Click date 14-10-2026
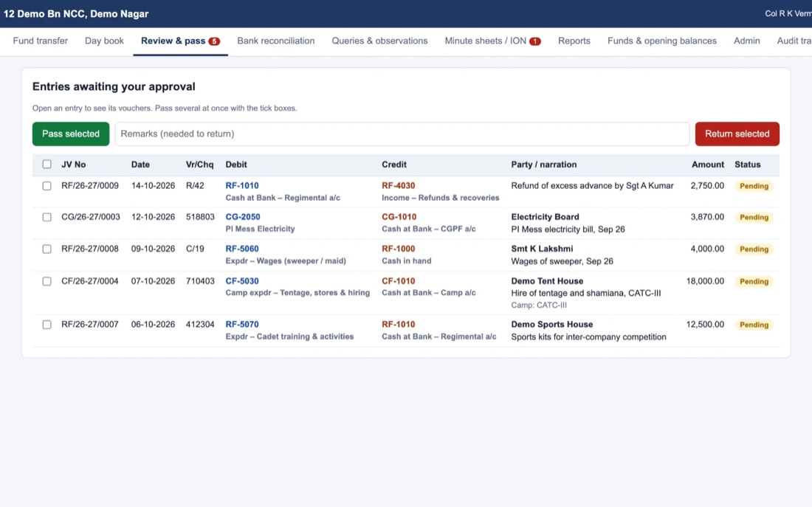The width and height of the screenshot is (812, 507). (153, 185)
